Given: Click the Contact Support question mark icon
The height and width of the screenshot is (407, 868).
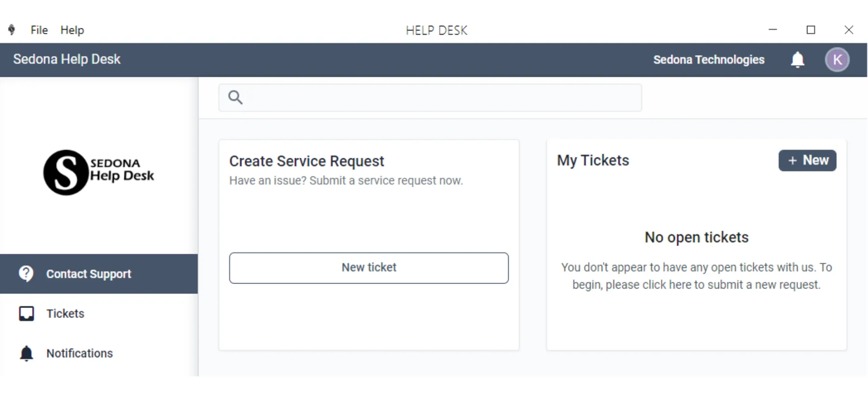Looking at the screenshot, I should click(26, 274).
